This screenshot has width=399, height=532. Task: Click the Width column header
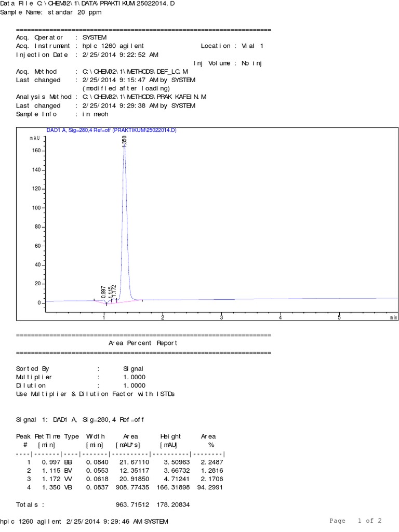(x=96, y=436)
